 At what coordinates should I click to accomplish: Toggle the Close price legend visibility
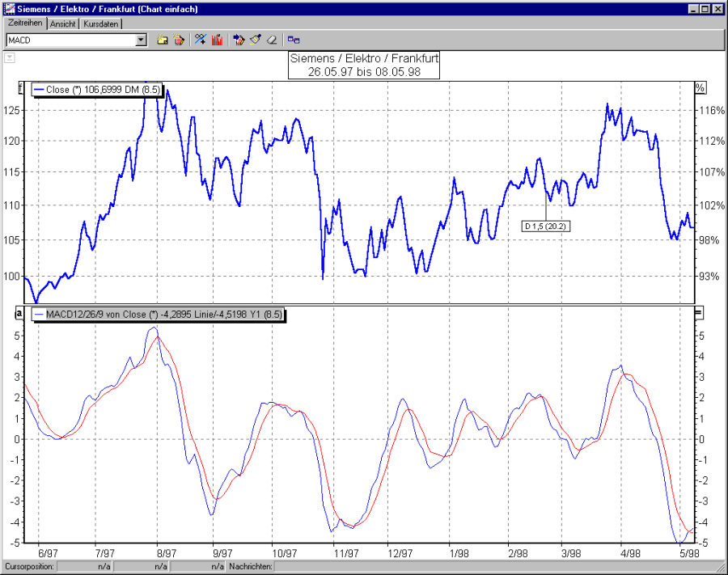(x=97, y=90)
